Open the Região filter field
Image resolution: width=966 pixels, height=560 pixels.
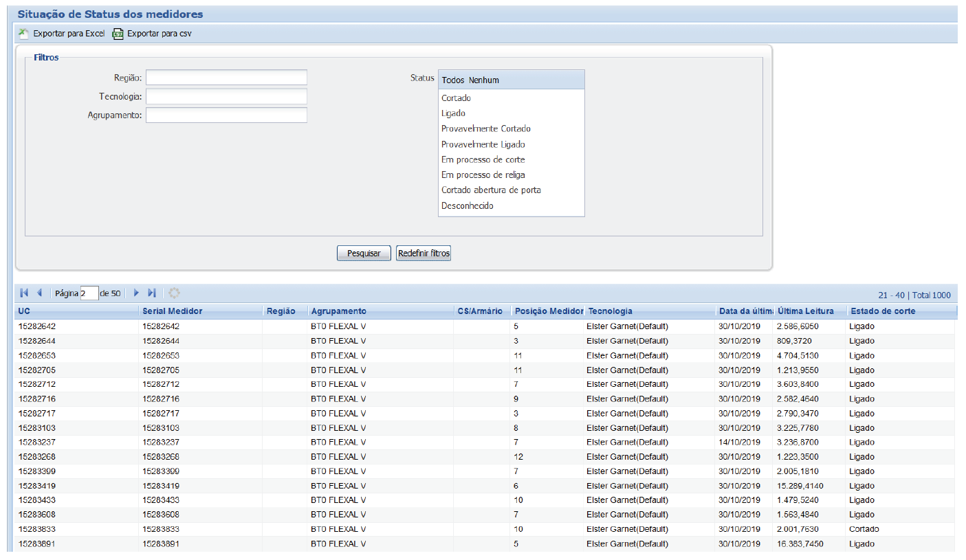click(226, 78)
